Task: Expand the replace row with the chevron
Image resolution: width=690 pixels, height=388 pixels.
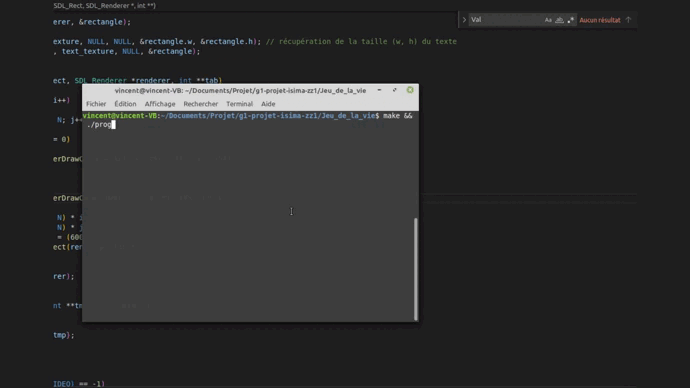Action: pyautogui.click(x=464, y=20)
